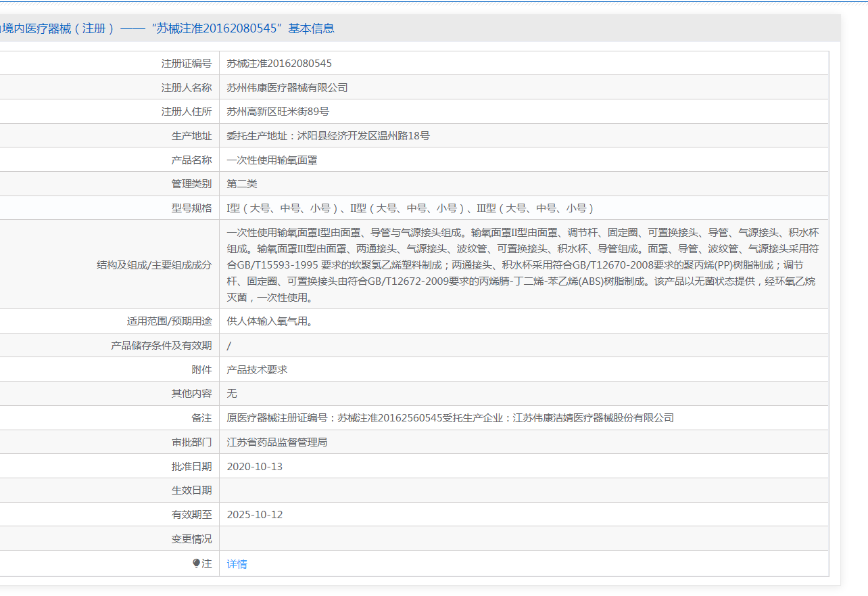Image resolution: width=868 pixels, height=596 pixels.
Task: Select the model specification row value
Action: (x=410, y=208)
